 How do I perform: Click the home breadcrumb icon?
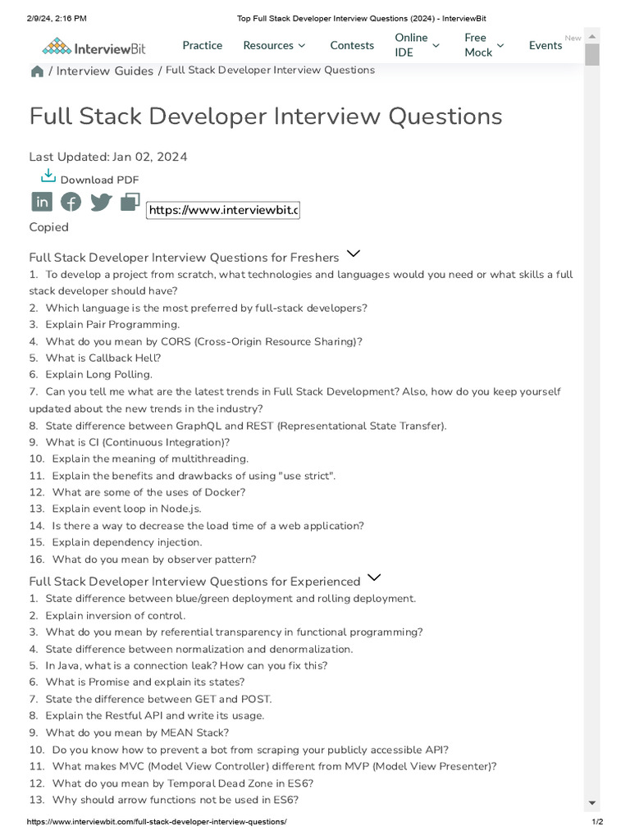[37, 71]
